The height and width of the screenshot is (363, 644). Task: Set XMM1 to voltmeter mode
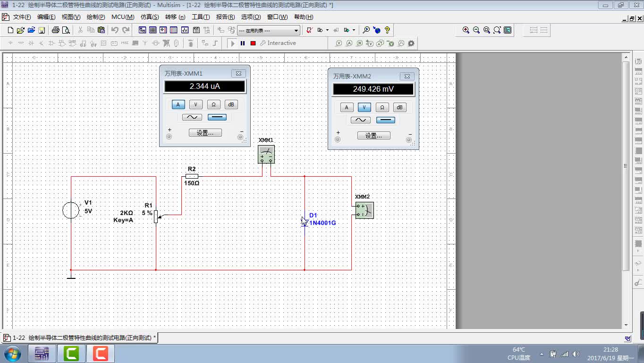click(x=195, y=104)
